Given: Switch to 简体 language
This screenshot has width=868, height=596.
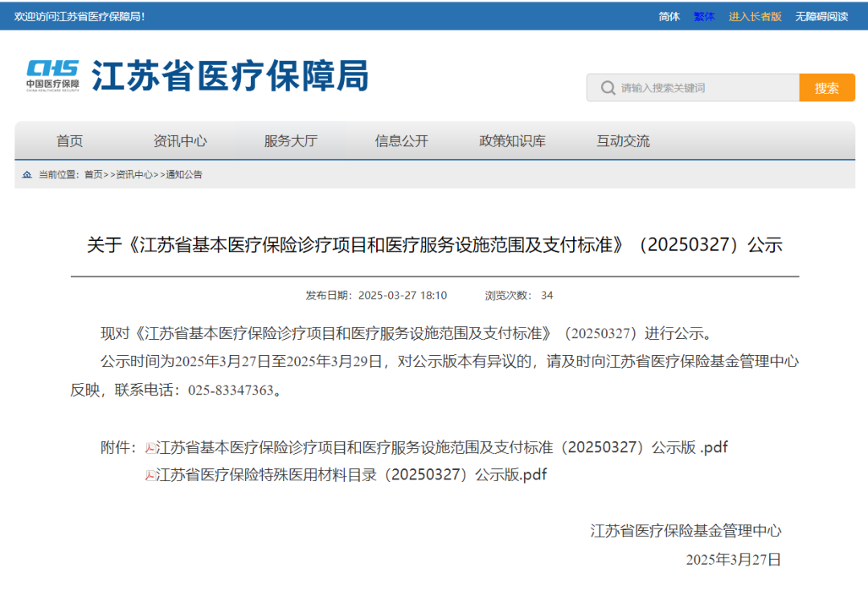Looking at the screenshot, I should (x=669, y=17).
